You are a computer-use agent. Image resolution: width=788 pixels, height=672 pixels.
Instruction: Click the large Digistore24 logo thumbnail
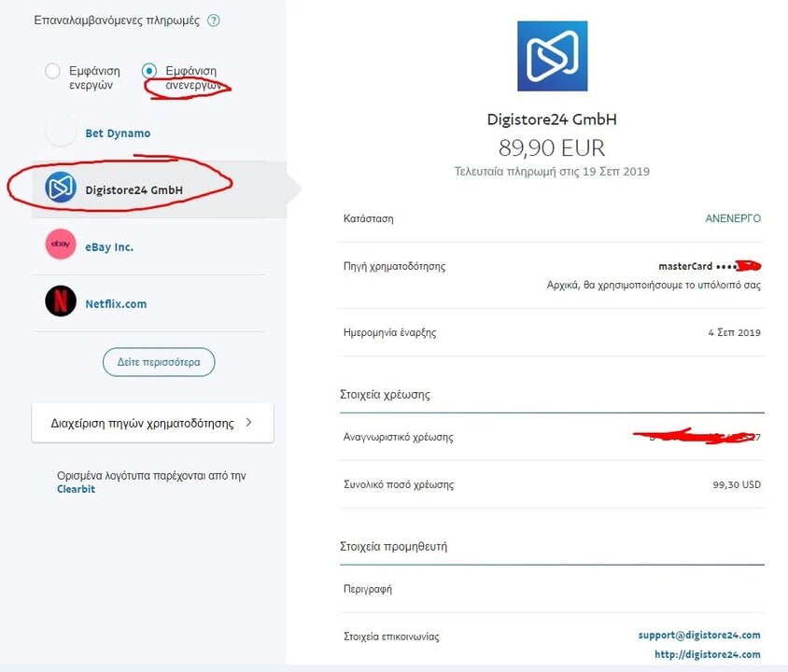(553, 56)
